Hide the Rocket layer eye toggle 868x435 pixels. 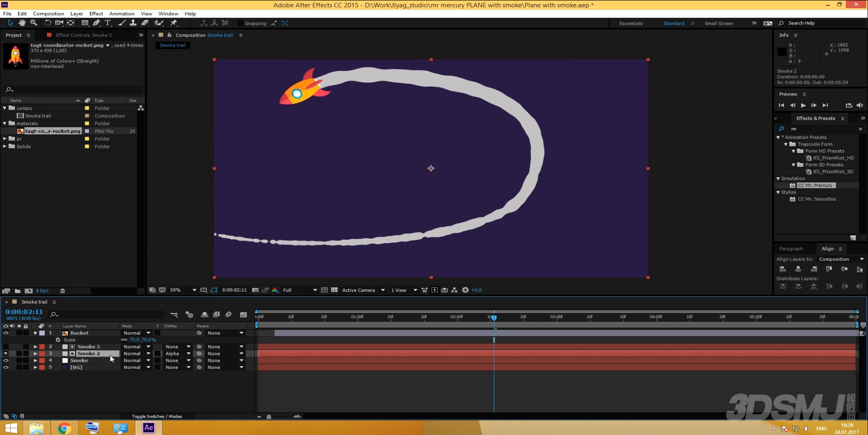6,333
